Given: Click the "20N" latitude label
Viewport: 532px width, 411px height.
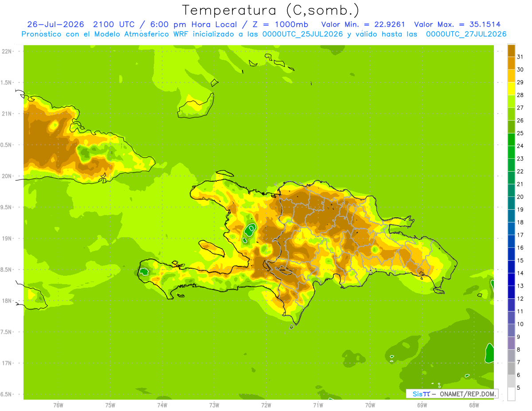Looking at the screenshot, I should (x=7, y=176).
